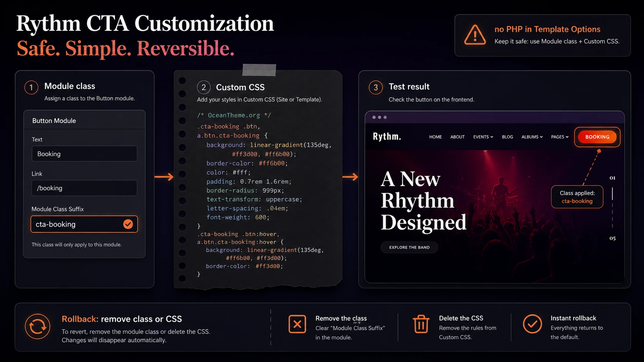Image resolution: width=644 pixels, height=362 pixels.
Task: Open the ABOUT menu item
Action: 458,137
